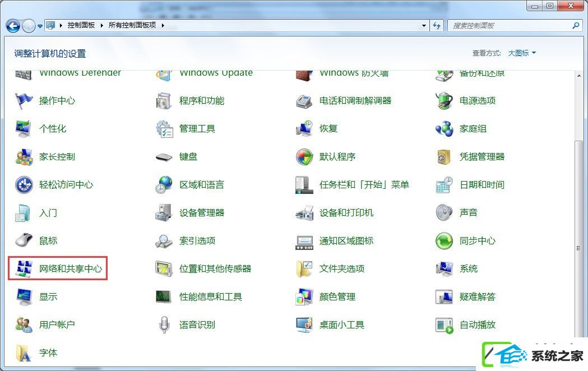The height and width of the screenshot is (371, 588).
Task: Click the 控制面板 breadcrumb segment
Action: 81,25
